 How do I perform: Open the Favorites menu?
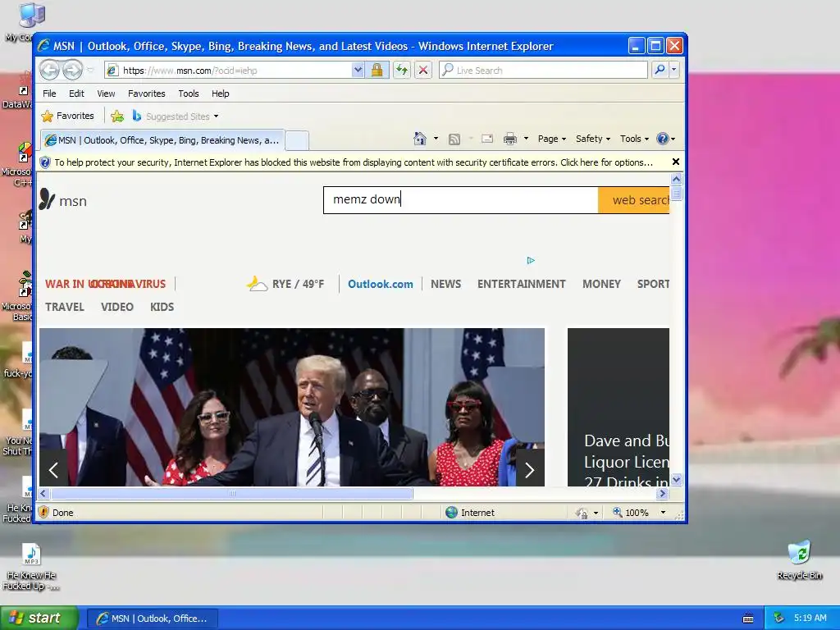146,94
